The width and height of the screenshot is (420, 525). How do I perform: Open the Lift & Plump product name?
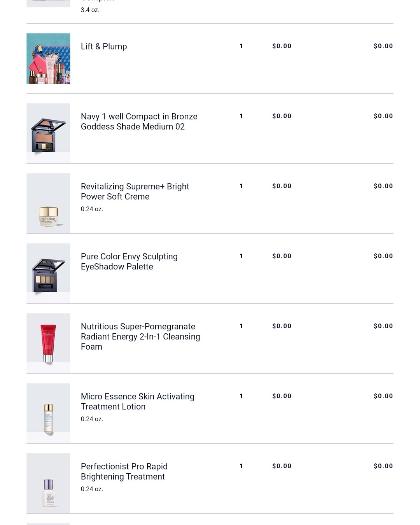[104, 47]
